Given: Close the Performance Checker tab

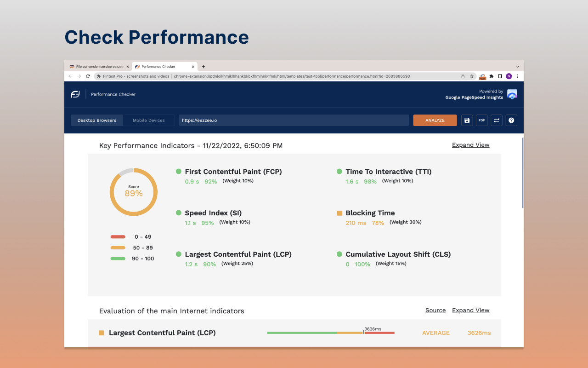Looking at the screenshot, I should pos(193,67).
